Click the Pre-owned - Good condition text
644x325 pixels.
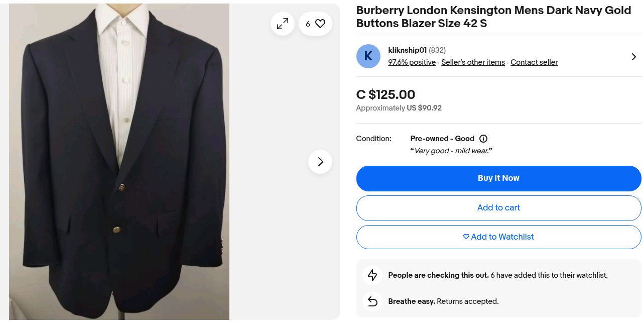pos(442,139)
